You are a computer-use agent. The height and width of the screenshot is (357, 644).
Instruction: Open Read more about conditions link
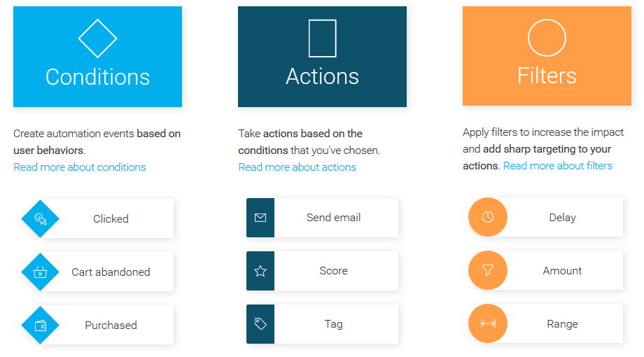(80, 167)
